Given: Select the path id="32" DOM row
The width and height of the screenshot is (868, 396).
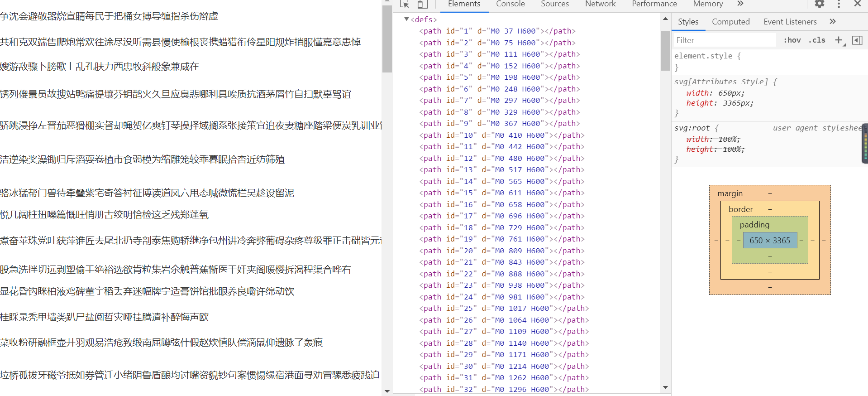Looking at the screenshot, I should pos(504,389).
